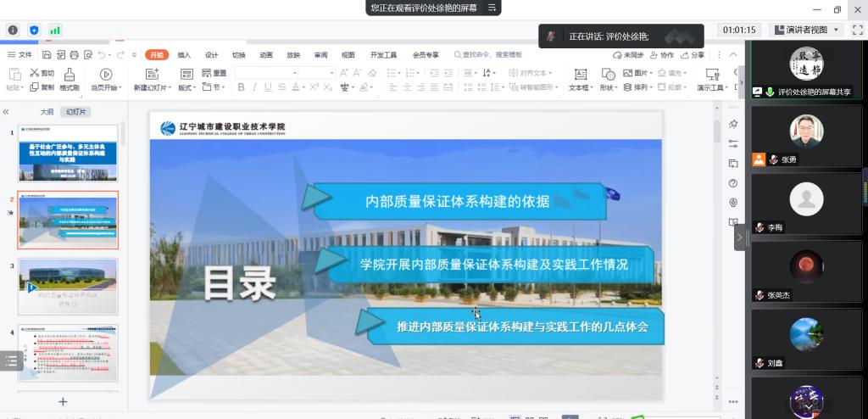This screenshot has width=868, height=419.
Task: Collapse the slide panel with double chevron
Action: point(7,111)
